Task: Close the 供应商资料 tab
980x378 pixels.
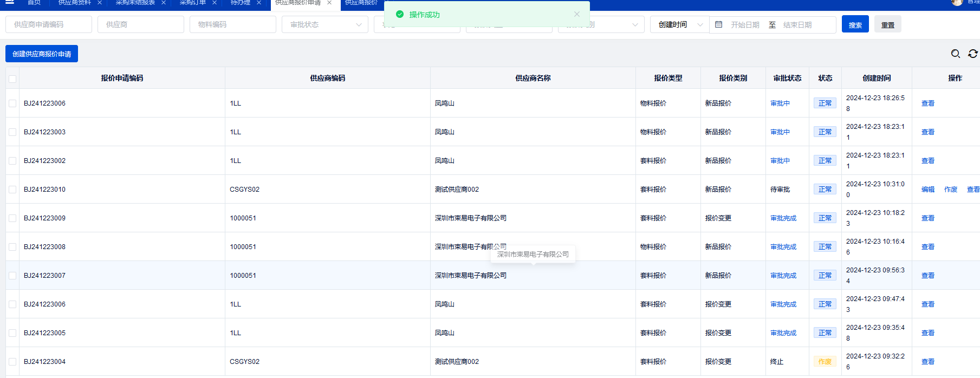Action: pos(100,3)
